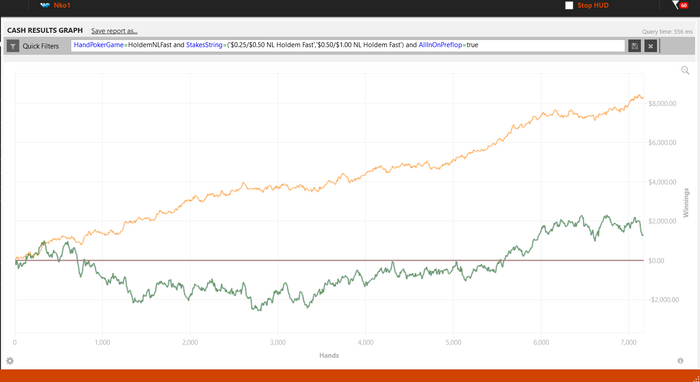Viewport: 700px width, 382px height.
Task: Click the 6,000 hands axis tick
Action: (x=541, y=343)
